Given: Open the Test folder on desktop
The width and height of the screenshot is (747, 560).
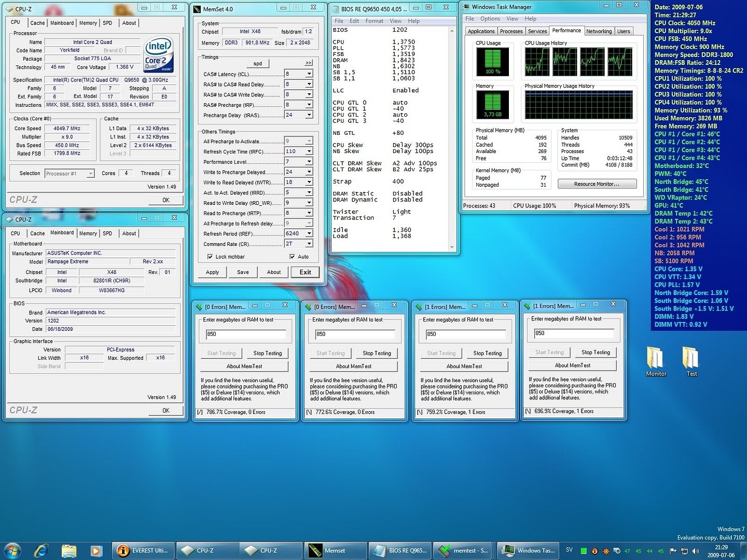Looking at the screenshot, I should click(x=691, y=361).
